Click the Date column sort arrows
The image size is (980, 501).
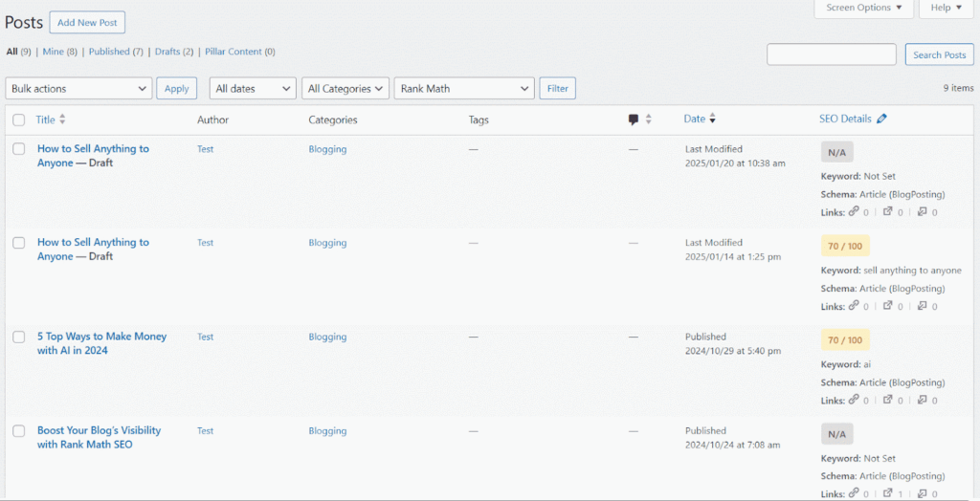click(x=712, y=119)
